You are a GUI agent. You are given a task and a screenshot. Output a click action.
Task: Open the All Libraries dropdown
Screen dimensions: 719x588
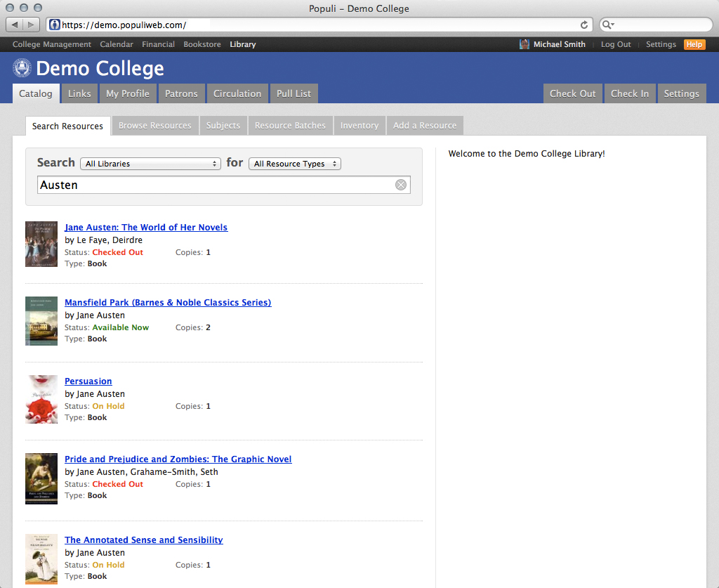[150, 164]
